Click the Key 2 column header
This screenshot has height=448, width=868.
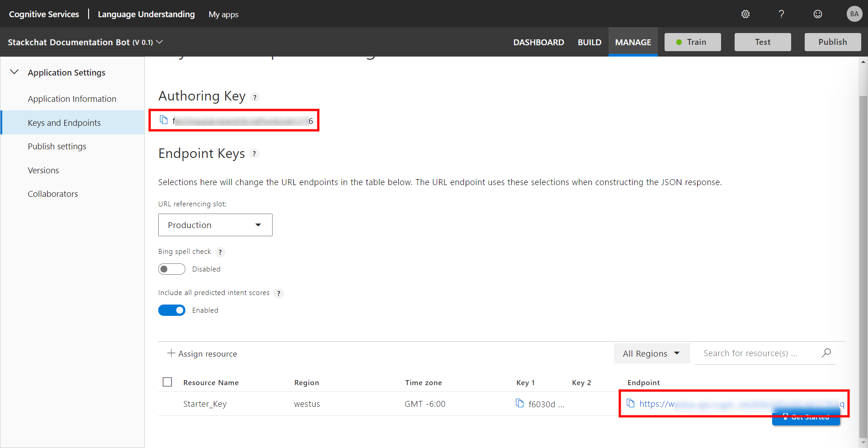point(581,382)
